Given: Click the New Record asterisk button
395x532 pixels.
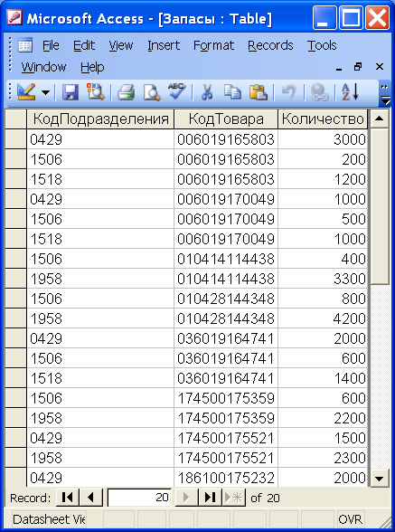Looking at the screenshot, I should coord(233,498).
